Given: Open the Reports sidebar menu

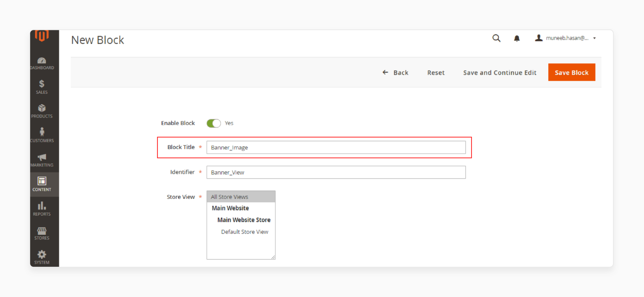Looking at the screenshot, I should tap(42, 209).
